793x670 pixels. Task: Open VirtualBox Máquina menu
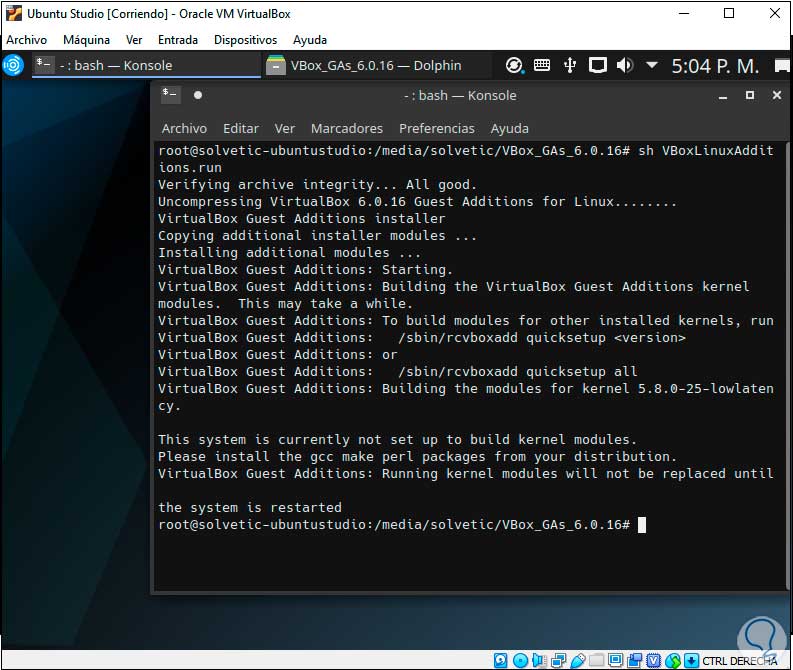tap(86, 39)
